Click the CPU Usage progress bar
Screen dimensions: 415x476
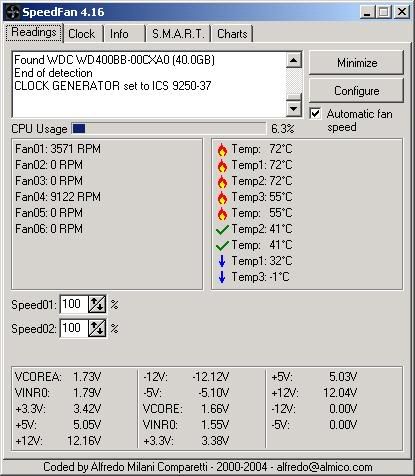[x=169, y=129]
